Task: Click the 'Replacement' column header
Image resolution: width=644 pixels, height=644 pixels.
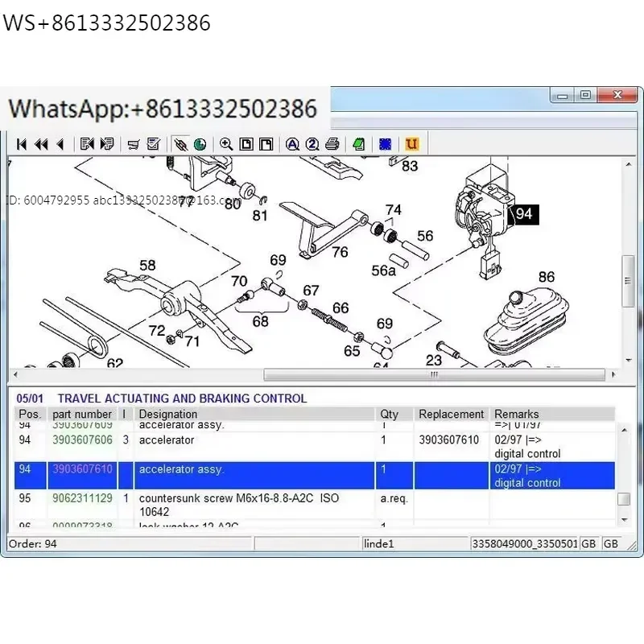Action: tap(452, 414)
